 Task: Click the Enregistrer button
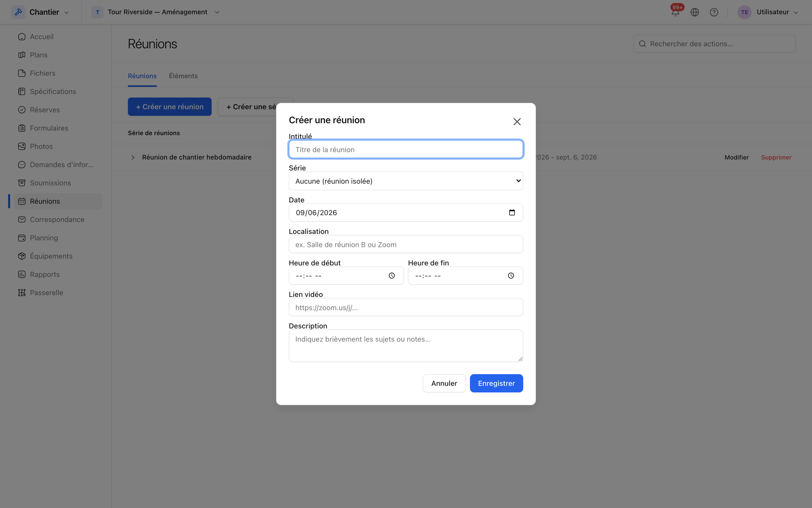coord(496,383)
